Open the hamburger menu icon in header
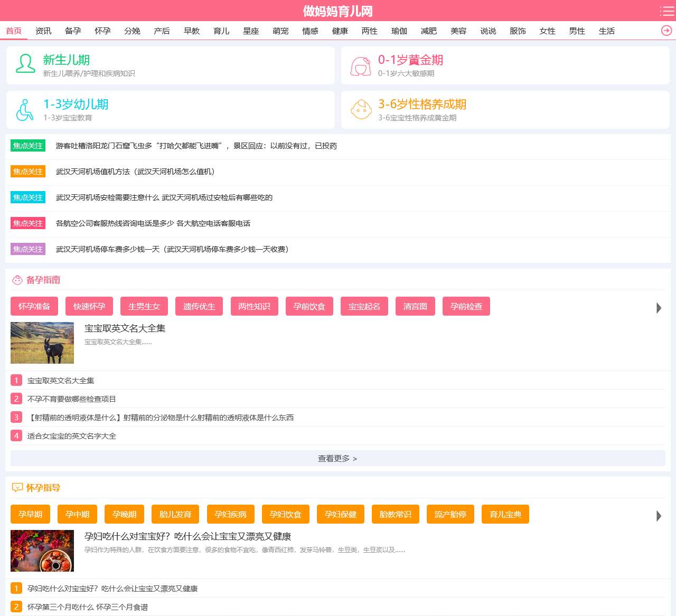This screenshot has width=676, height=616. [x=666, y=11]
